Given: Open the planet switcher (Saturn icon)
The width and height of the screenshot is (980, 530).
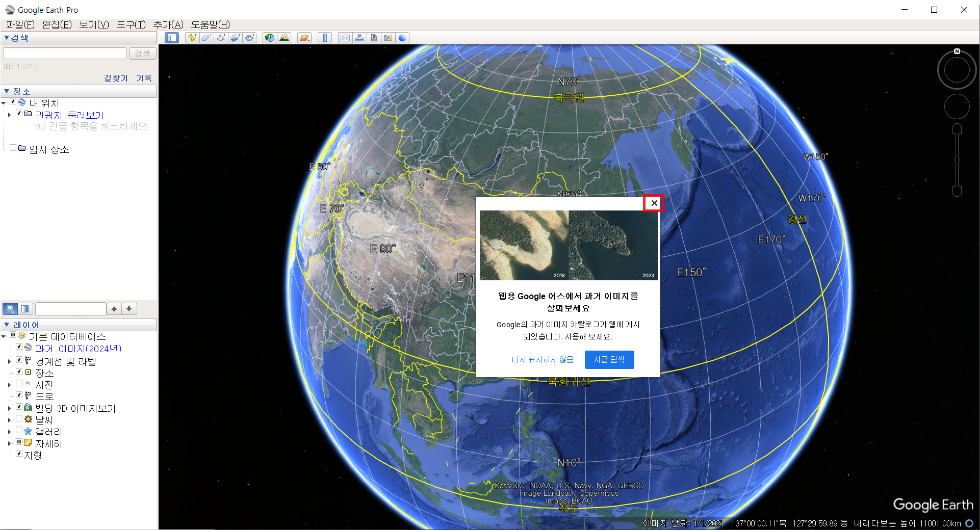Looking at the screenshot, I should [x=304, y=38].
